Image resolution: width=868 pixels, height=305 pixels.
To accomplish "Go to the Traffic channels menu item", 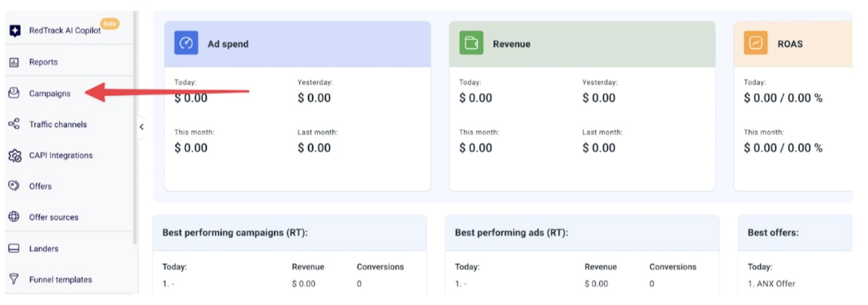I will tap(58, 124).
